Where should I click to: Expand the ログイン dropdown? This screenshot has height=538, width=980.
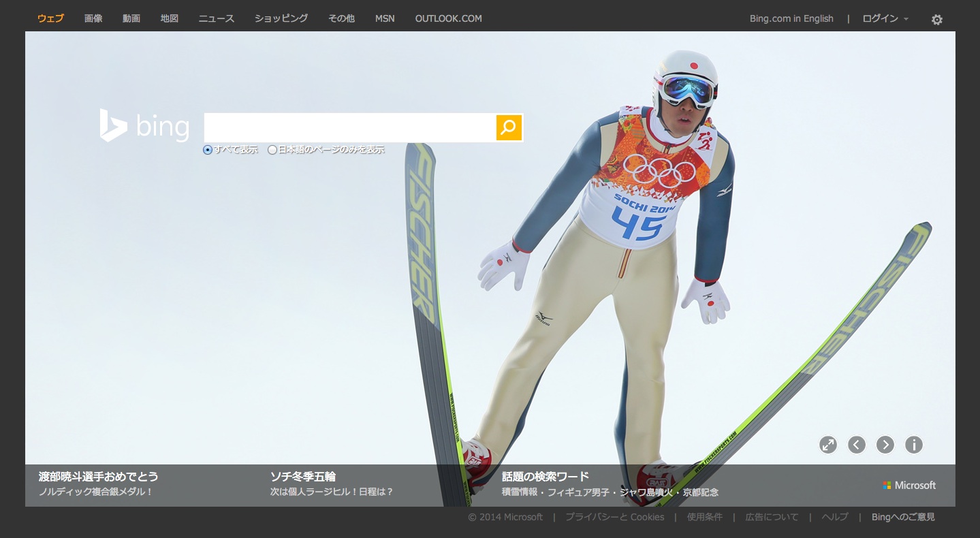point(885,18)
